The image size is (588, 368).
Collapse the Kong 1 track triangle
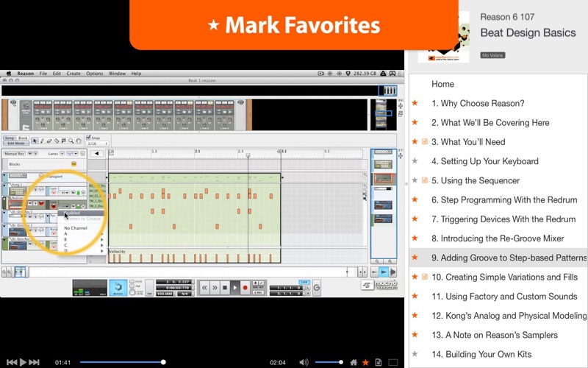(x=4, y=186)
